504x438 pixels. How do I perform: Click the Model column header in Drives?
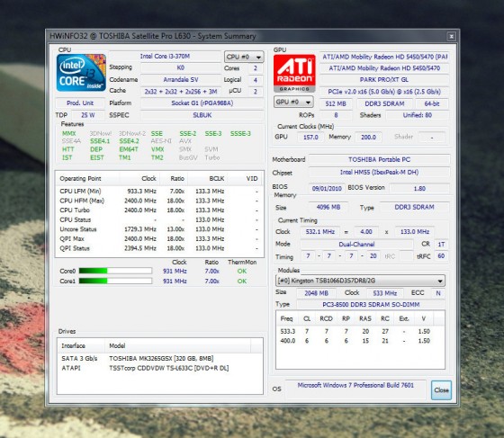[178, 346]
